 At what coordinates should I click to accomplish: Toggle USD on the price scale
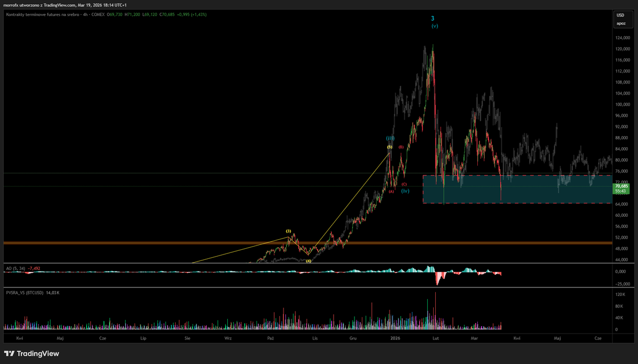coord(620,15)
